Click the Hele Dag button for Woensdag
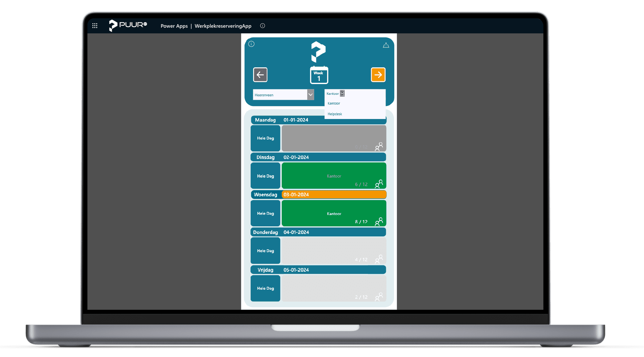This screenshot has width=644, height=357. pos(265,213)
